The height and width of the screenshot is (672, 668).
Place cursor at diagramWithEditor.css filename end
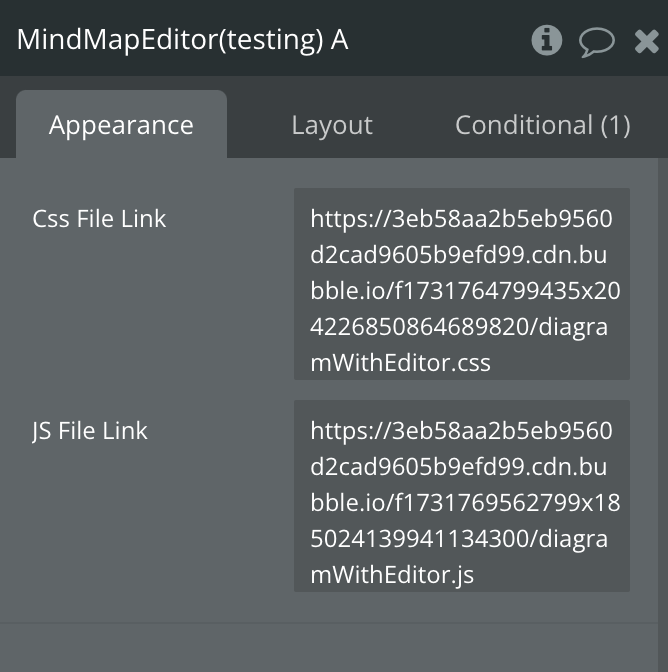click(x=491, y=363)
